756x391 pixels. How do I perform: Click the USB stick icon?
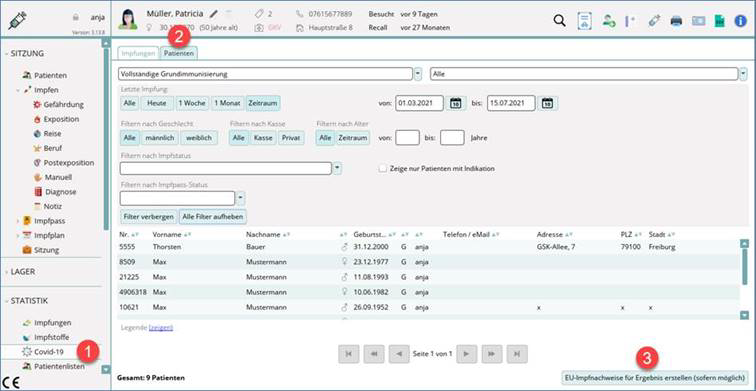(x=654, y=21)
